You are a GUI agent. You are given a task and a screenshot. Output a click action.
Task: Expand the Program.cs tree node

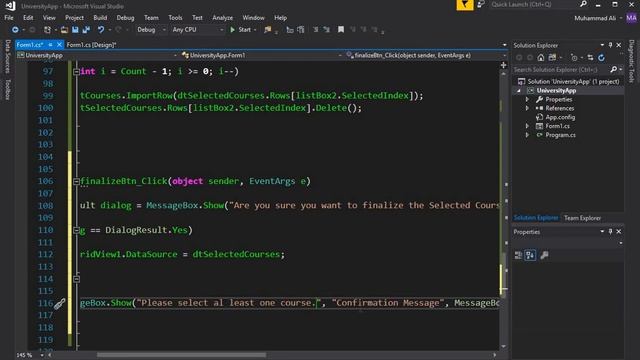click(527, 135)
